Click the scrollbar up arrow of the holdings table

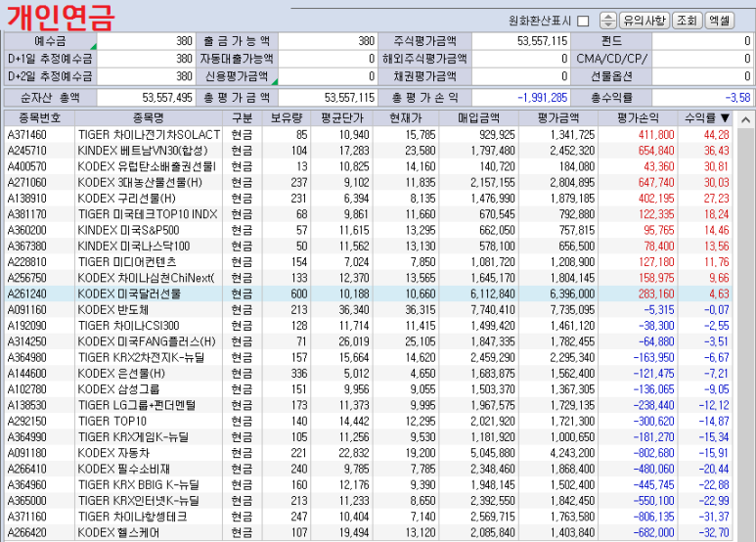pyautogui.click(x=745, y=119)
